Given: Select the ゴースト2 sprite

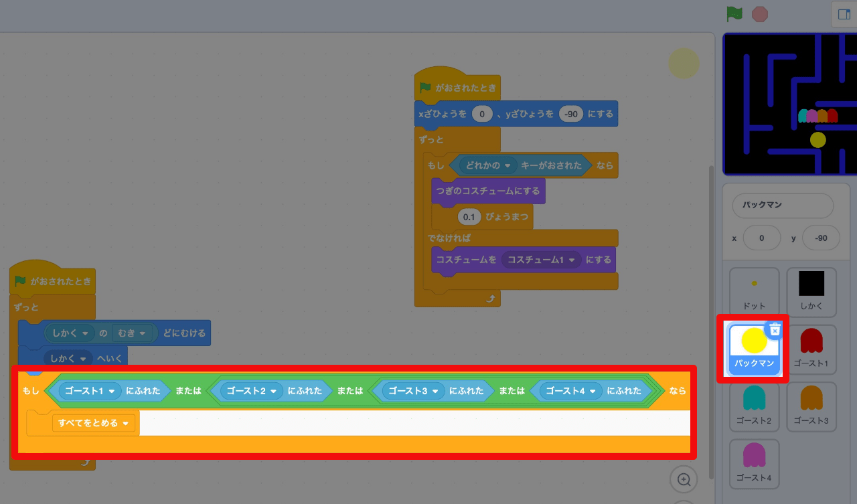Looking at the screenshot, I should tap(755, 407).
